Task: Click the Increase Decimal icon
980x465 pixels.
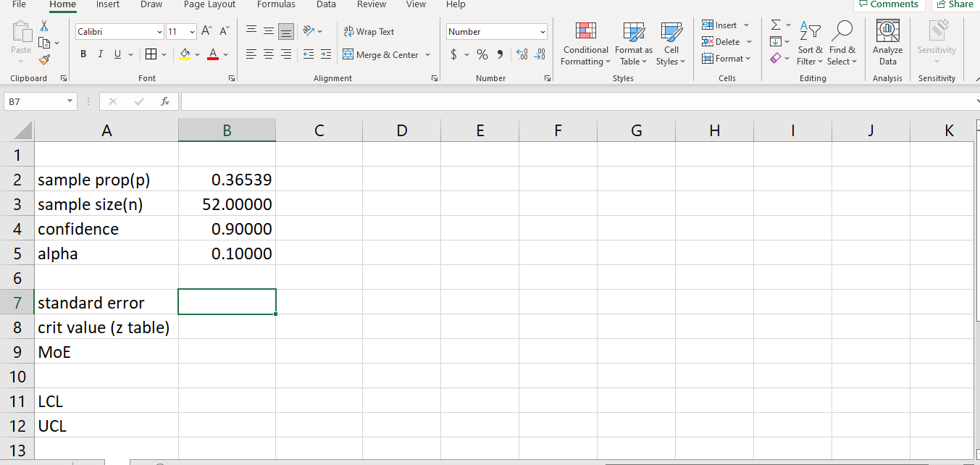Action: coord(522,54)
